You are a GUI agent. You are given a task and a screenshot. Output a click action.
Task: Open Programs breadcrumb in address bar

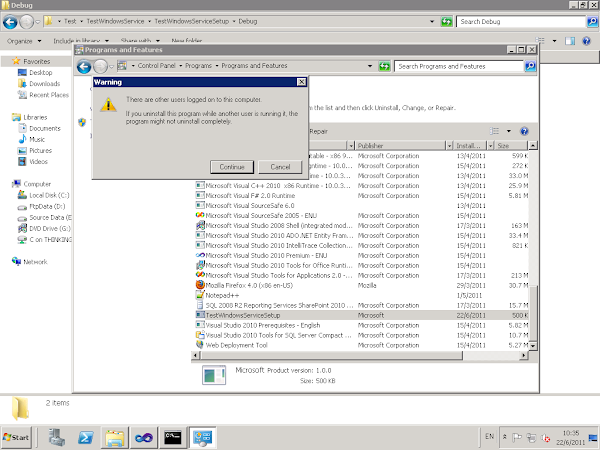click(198, 66)
